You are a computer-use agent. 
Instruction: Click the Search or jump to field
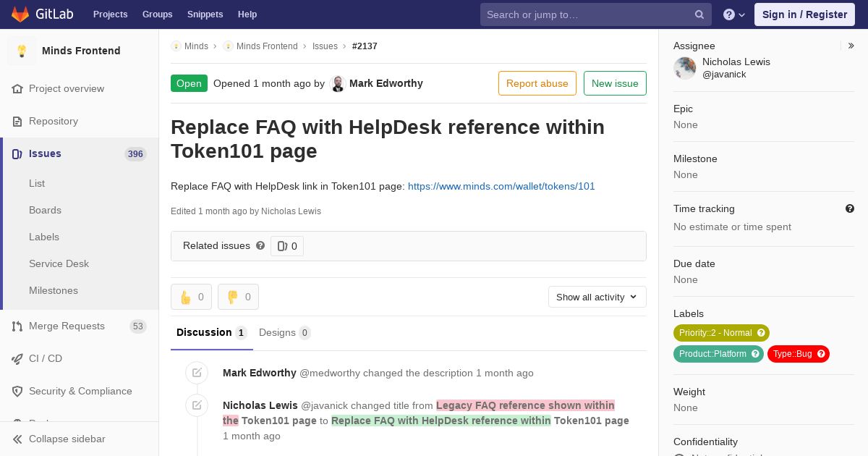[x=586, y=14]
